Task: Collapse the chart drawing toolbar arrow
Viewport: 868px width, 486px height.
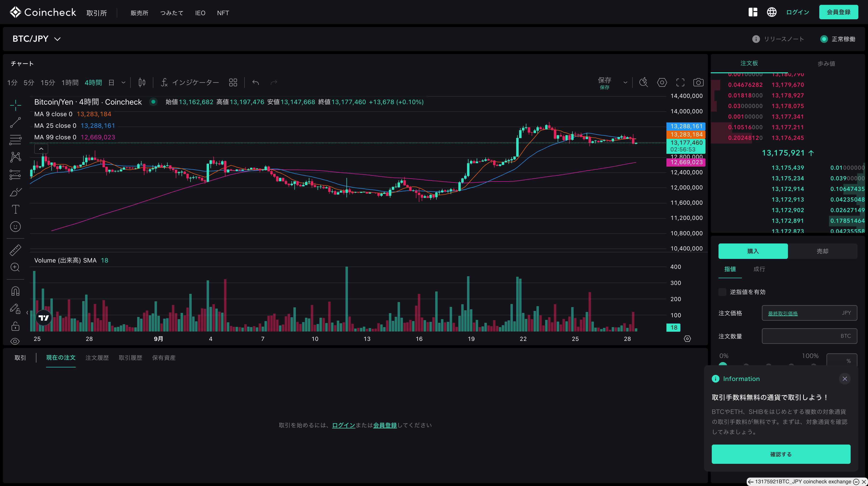Action: [x=27, y=313]
